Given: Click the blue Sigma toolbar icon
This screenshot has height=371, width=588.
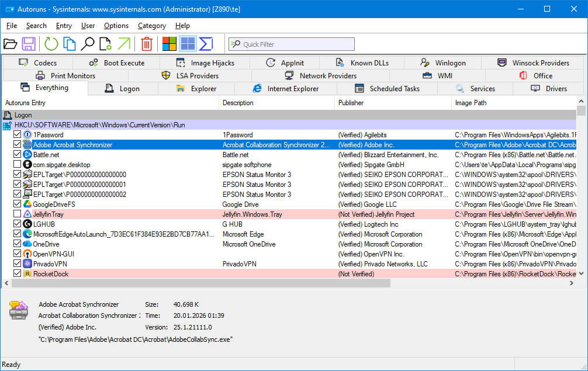Looking at the screenshot, I should [206, 44].
